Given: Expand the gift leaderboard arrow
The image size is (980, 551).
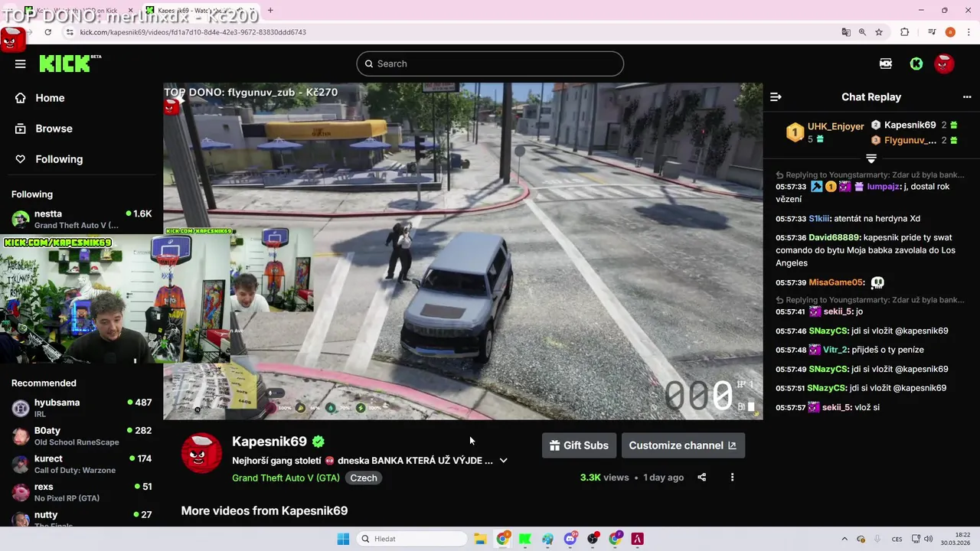Looking at the screenshot, I should coord(871,158).
